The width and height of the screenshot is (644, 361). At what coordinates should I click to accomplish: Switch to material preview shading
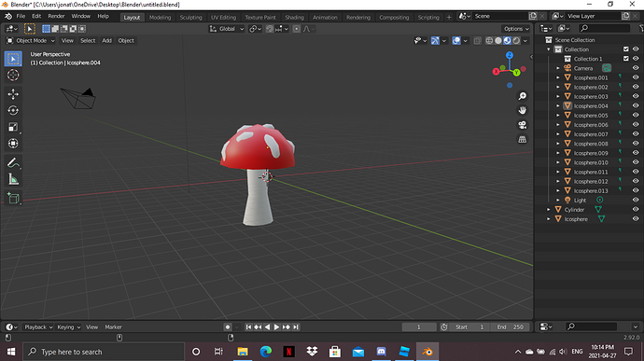[507, 41]
